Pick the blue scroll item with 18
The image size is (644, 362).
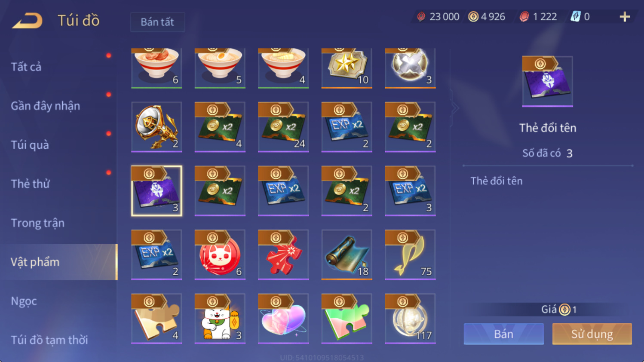tap(347, 255)
